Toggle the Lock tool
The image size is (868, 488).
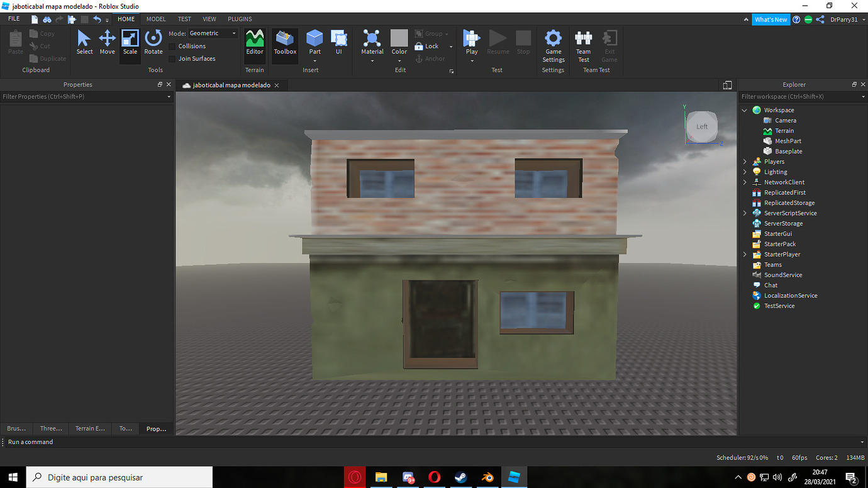pos(427,46)
